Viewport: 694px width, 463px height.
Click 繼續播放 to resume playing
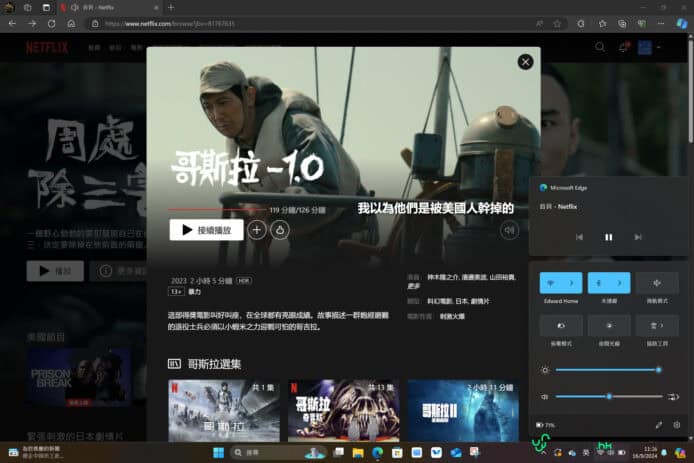click(x=206, y=230)
